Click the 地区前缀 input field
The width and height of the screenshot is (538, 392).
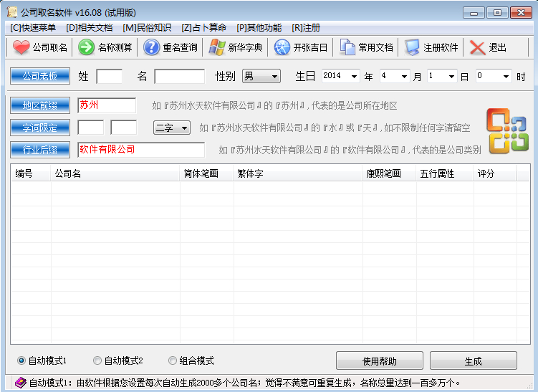coord(106,105)
